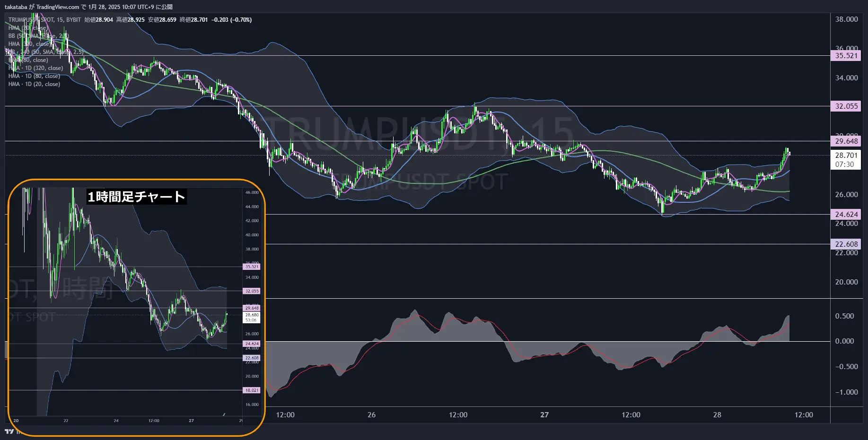The height and width of the screenshot is (440, 868).
Task: Click the 29.648 price level label on main axis
Action: click(x=846, y=141)
